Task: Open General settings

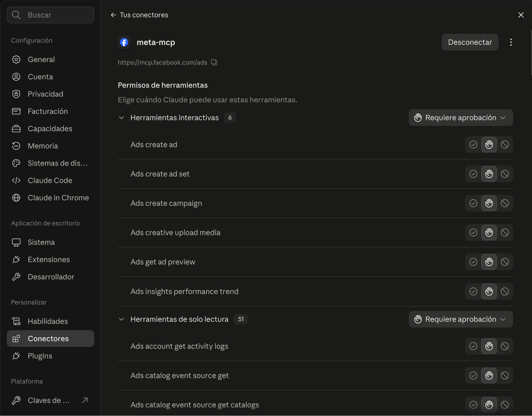Action: (50, 59)
